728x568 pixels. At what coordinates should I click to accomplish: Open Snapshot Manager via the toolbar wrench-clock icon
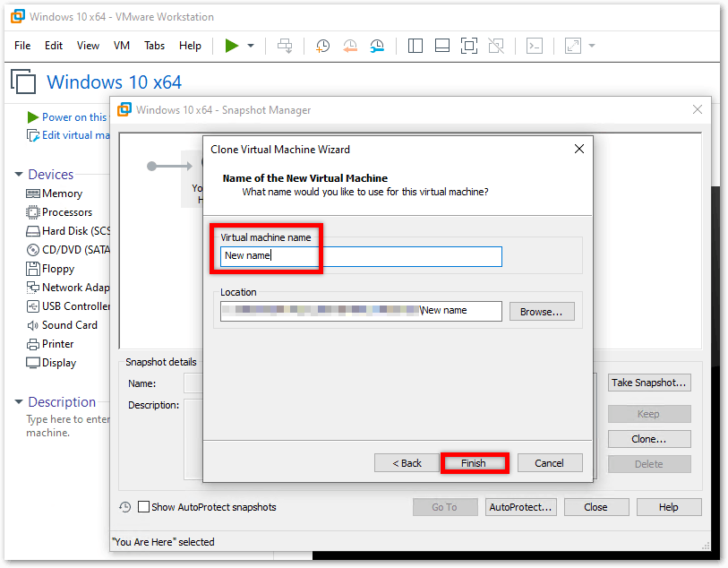(377, 46)
